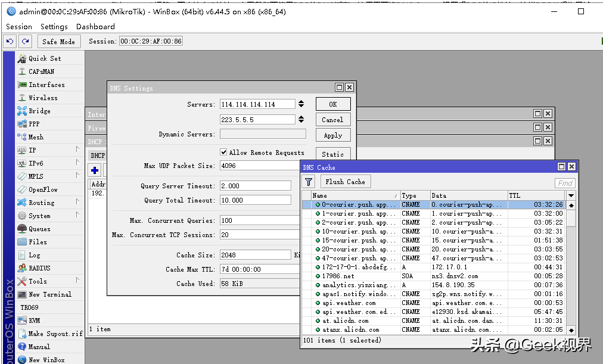
Task: Open the Settings menu
Action: point(54,27)
